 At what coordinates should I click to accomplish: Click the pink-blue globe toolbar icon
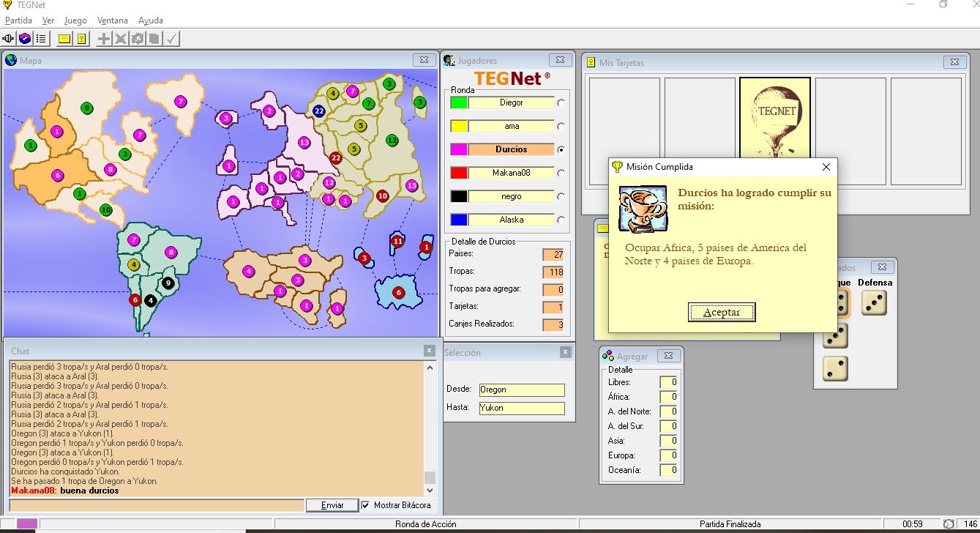pos(25,39)
